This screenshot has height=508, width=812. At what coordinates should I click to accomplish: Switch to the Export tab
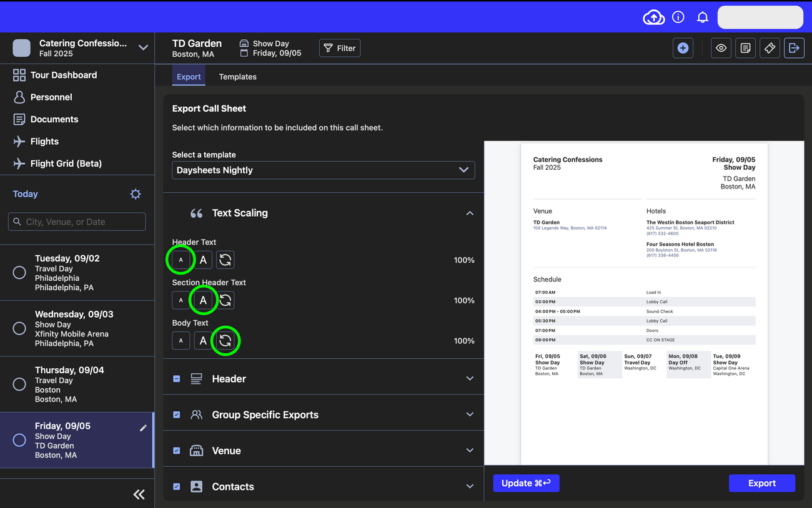(x=189, y=77)
